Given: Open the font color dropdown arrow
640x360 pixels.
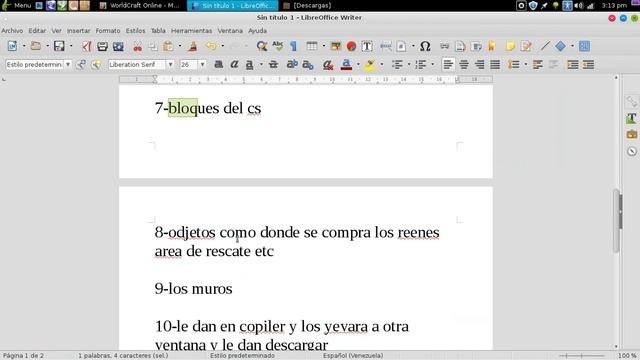Looking at the screenshot, I should pos(358,64).
